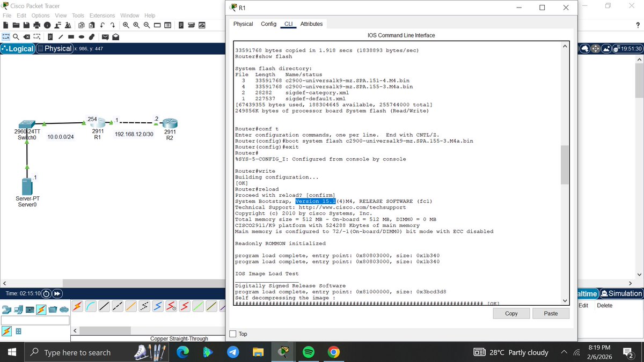Zoom out of the workspace
644x362 pixels.
tap(146, 25)
